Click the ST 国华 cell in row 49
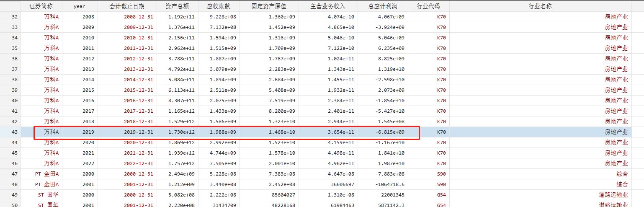 pos(48,195)
